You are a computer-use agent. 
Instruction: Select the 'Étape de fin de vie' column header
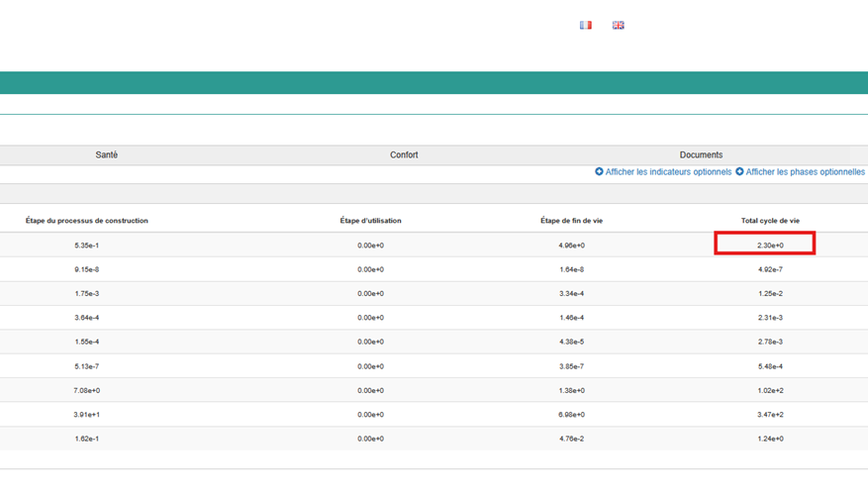pyautogui.click(x=571, y=221)
